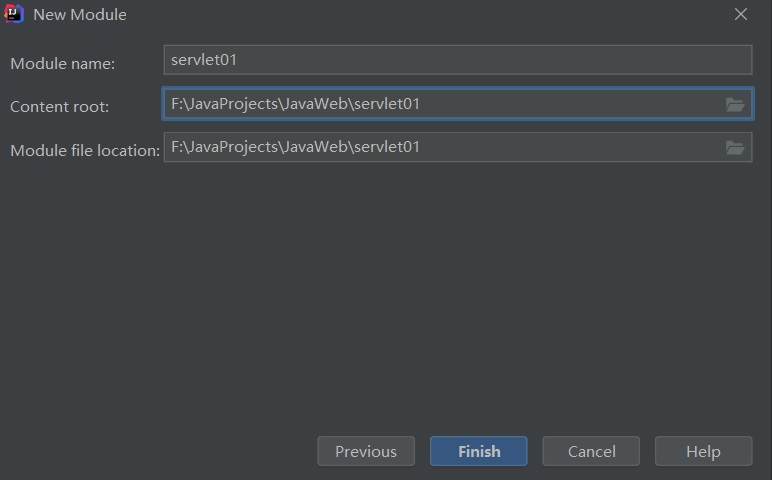Place cursor after "servlet01" in Module name
Image resolution: width=772 pixels, height=480 pixels.
[238, 60]
